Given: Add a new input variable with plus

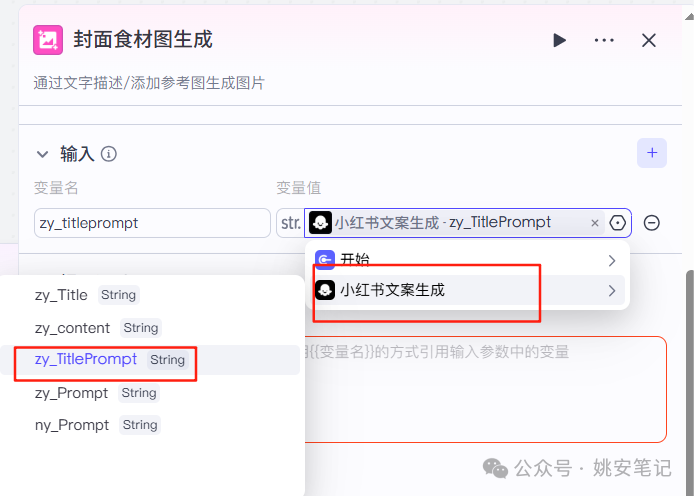Looking at the screenshot, I should (652, 153).
